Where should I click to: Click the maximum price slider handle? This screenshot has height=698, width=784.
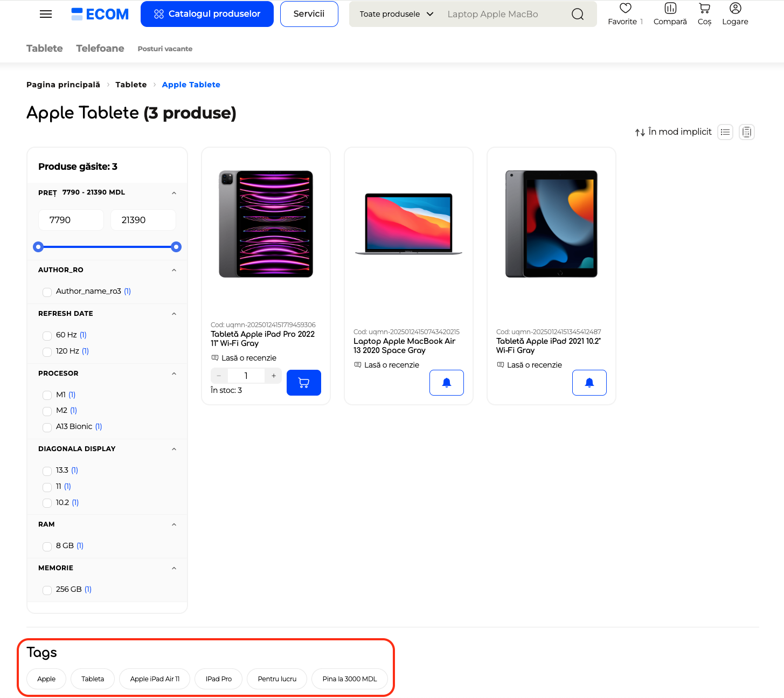tap(176, 247)
